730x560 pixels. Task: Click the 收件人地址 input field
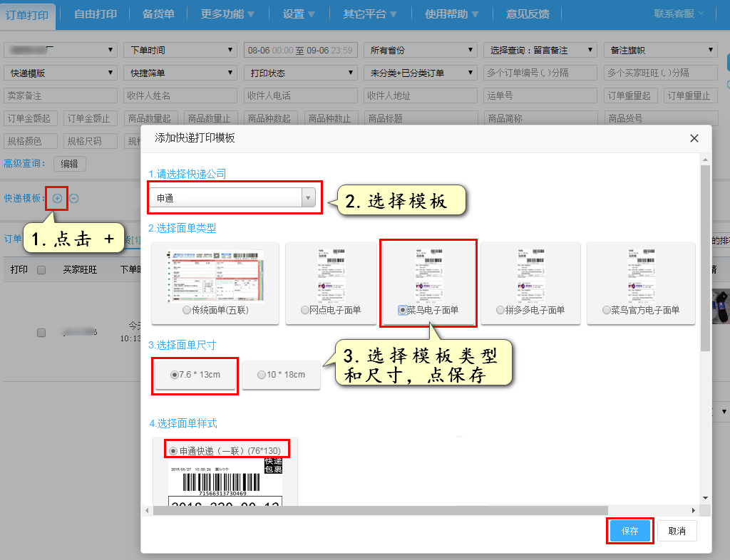tap(421, 95)
